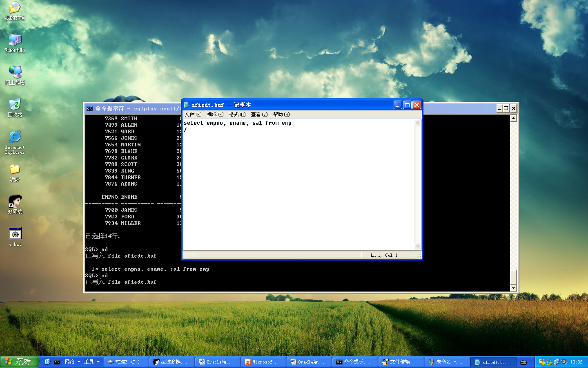
Task: Expand the 网络 dropdown in taskbar
Action: (79, 362)
